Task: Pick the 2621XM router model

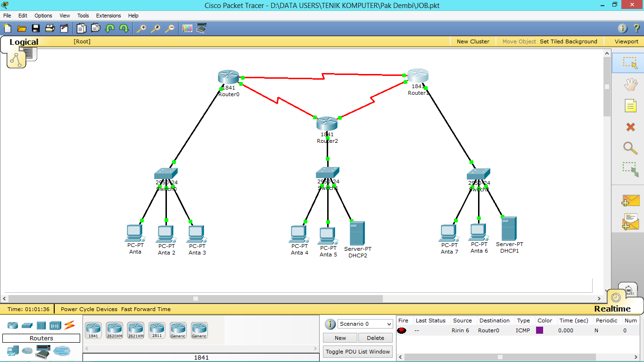Action: (x=135, y=330)
